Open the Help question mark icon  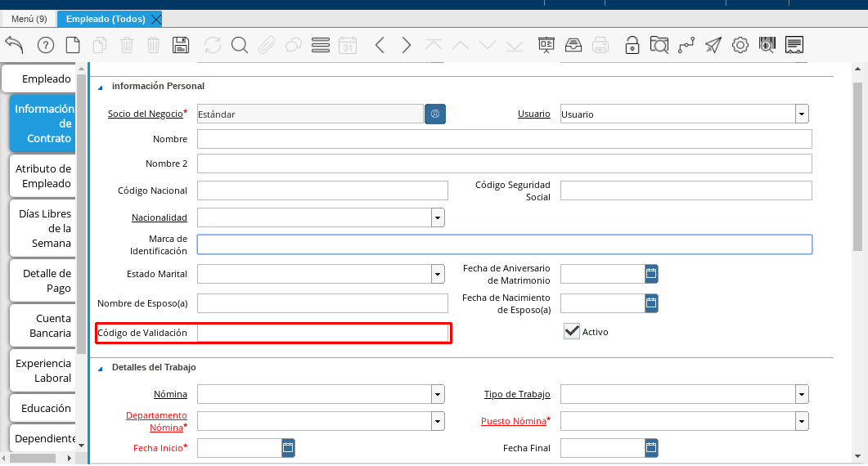(46, 45)
